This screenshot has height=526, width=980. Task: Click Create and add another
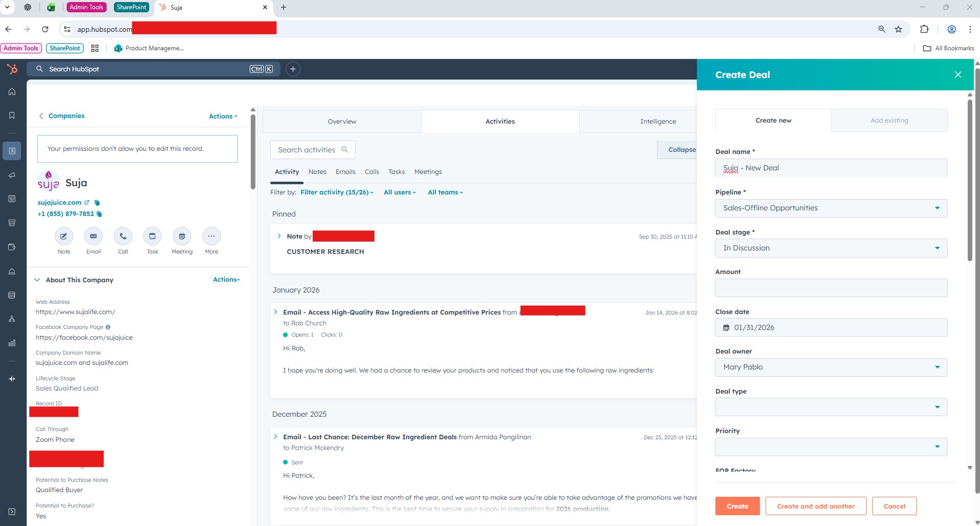pos(816,506)
